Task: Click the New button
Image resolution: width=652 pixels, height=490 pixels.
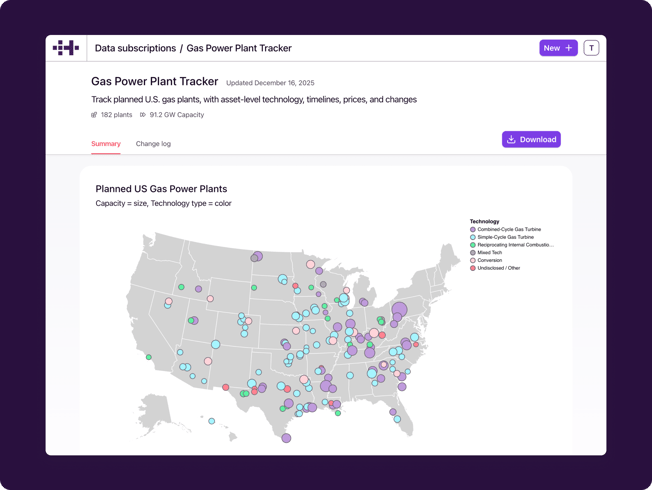Action: pyautogui.click(x=558, y=48)
